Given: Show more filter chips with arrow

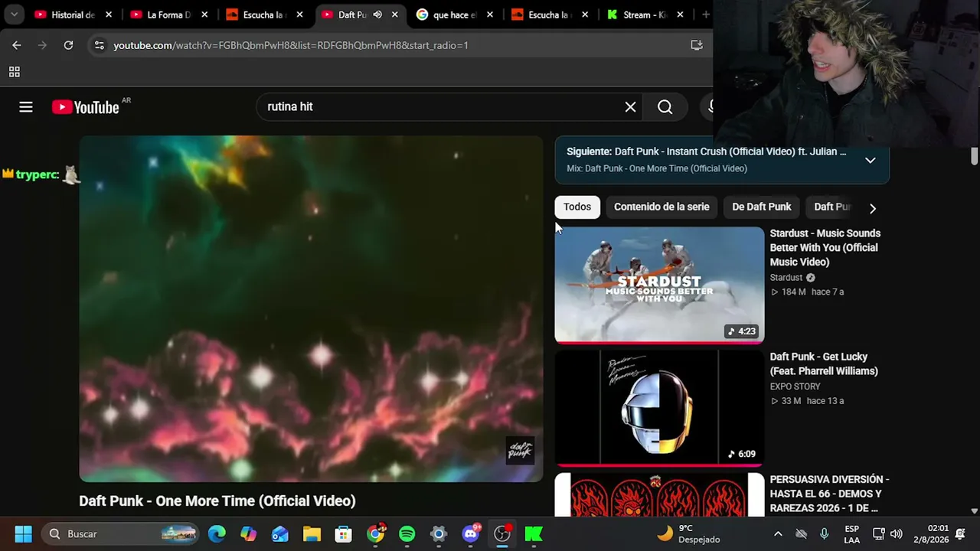Looking at the screenshot, I should pyautogui.click(x=872, y=207).
